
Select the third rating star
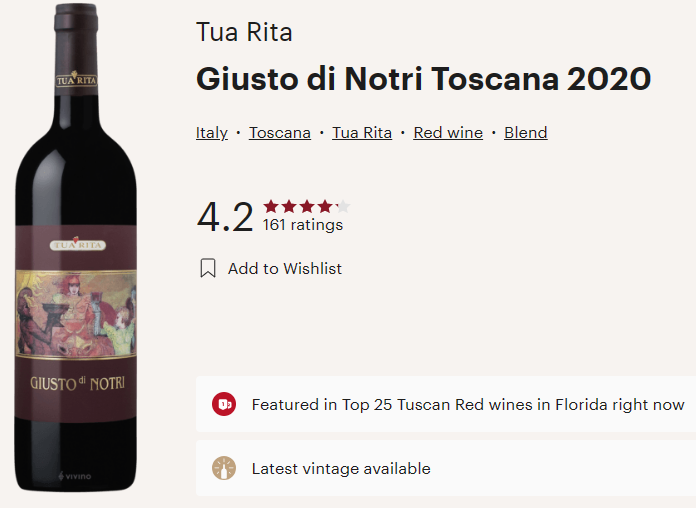pyautogui.click(x=307, y=207)
